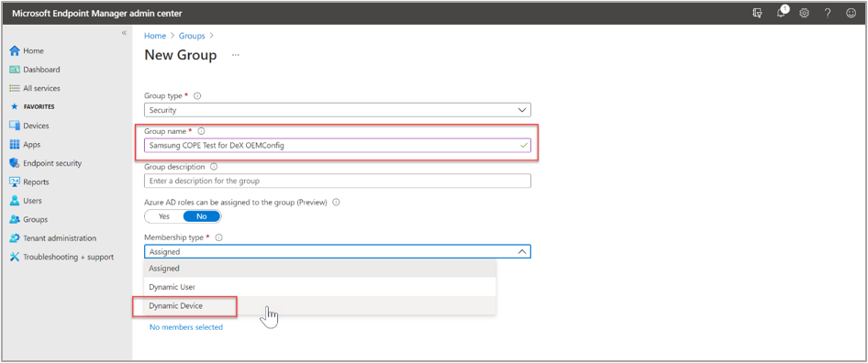This screenshot has height=363, width=868.
Task: Click the Groups people icon
Action: 15,220
